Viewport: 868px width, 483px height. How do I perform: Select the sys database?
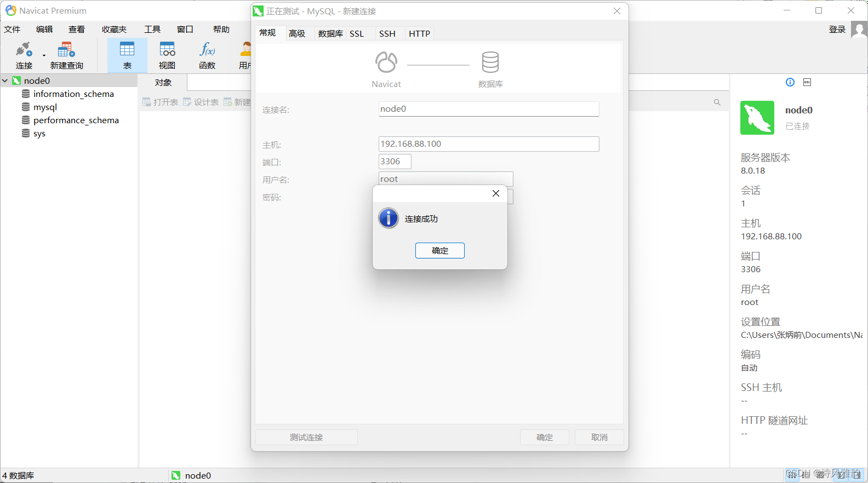point(39,133)
